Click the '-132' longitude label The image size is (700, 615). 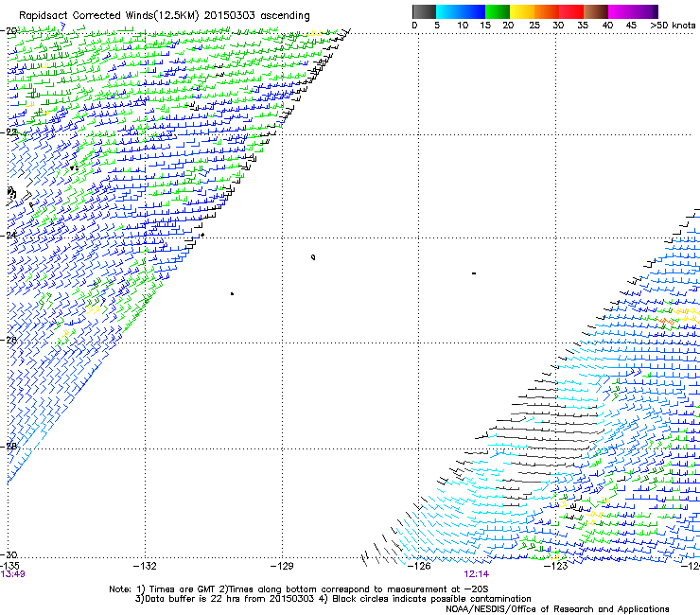pyautogui.click(x=145, y=567)
